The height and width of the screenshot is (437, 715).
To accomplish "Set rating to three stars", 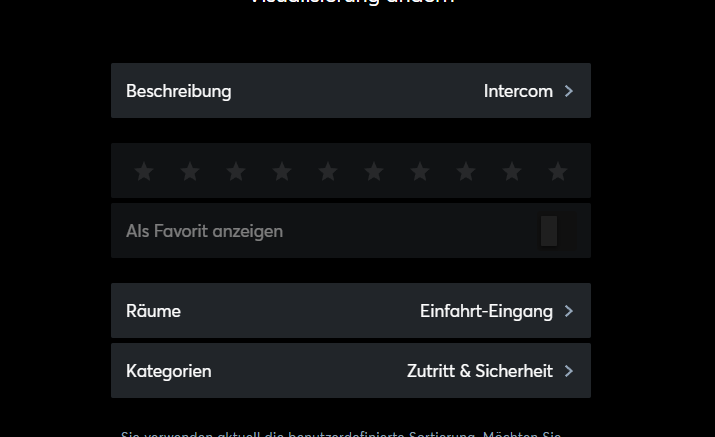I will pyautogui.click(x=236, y=172).
